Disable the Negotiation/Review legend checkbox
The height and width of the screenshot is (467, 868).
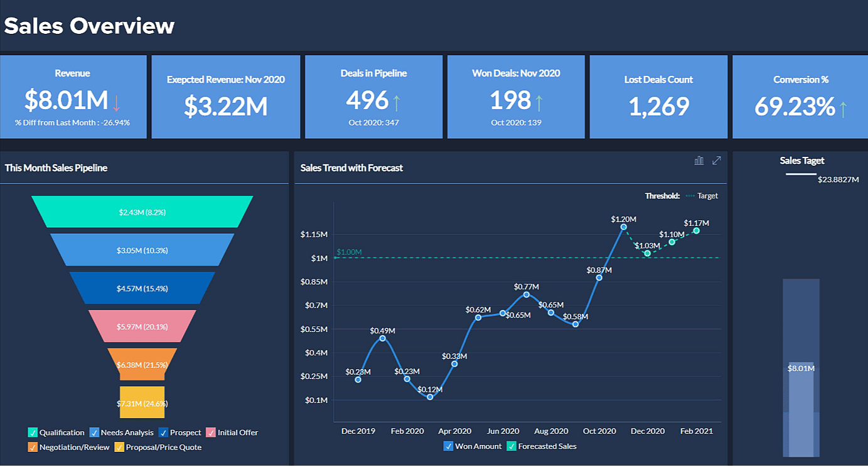tap(33, 448)
